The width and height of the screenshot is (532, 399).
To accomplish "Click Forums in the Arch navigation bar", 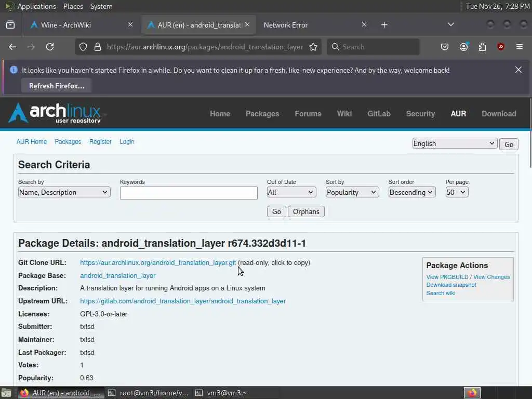I will (x=308, y=114).
